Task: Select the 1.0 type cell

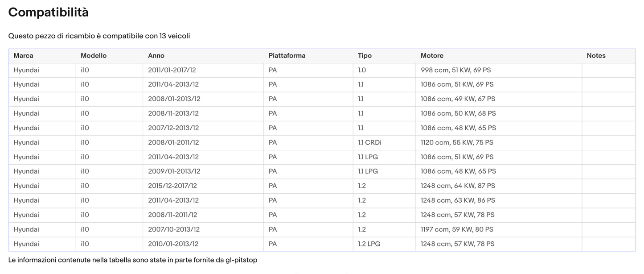Action: tap(361, 70)
